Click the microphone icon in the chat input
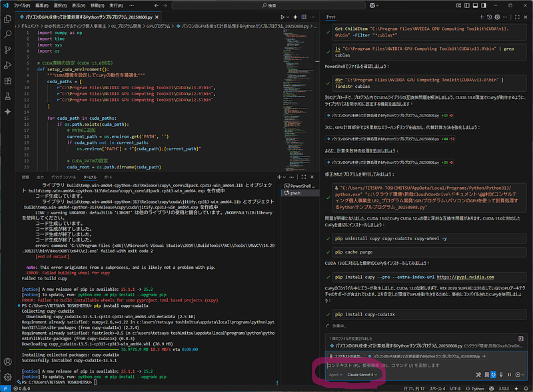 tap(501, 375)
